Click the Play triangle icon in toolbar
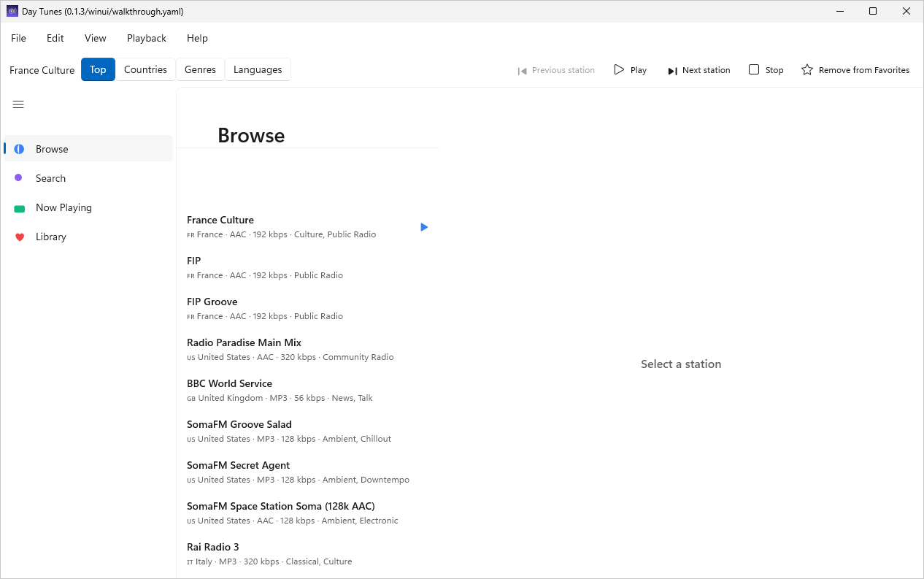Viewport: 924px width, 579px height. pyautogui.click(x=619, y=69)
